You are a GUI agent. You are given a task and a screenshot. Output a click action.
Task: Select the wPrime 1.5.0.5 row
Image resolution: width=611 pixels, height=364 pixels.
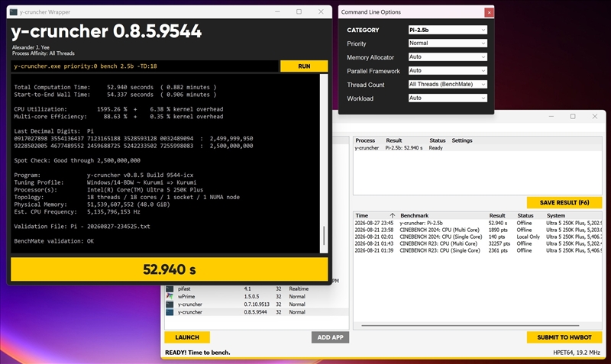pyautogui.click(x=257, y=297)
